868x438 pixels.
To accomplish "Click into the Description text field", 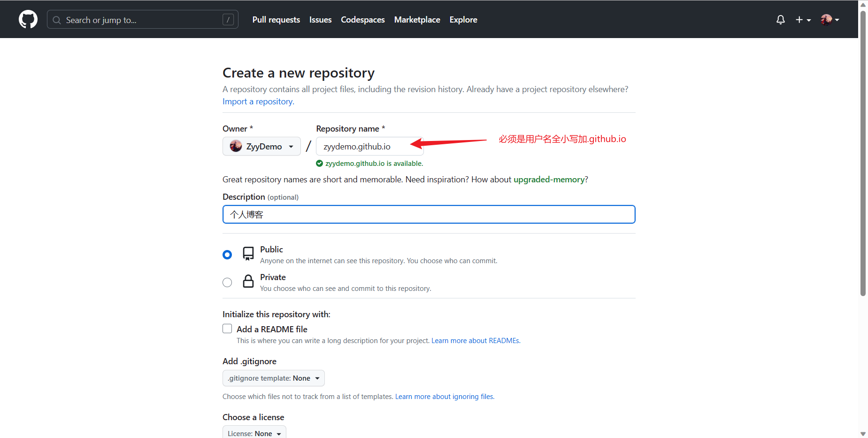I will point(429,214).
